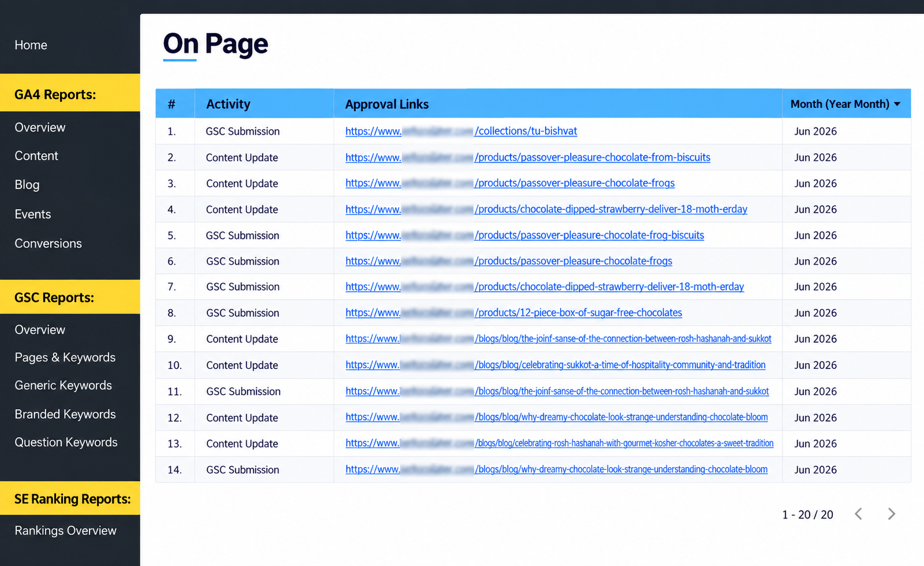Image resolution: width=924 pixels, height=566 pixels.
Task: Open row 6 passover-pleasure-chocolate-frogs link
Action: point(509,261)
